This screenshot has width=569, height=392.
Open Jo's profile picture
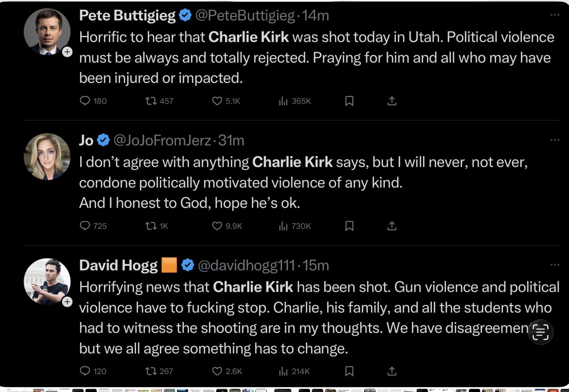tap(47, 156)
